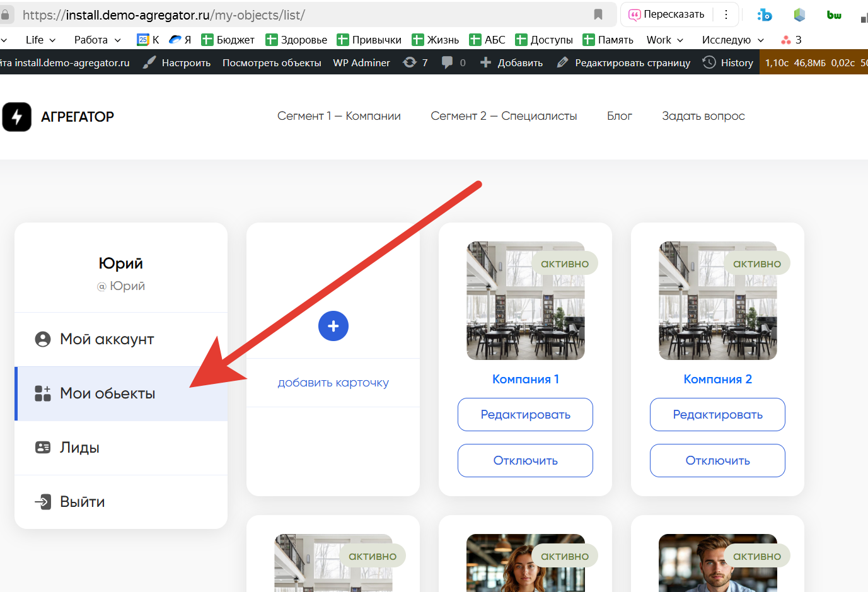The image size is (868, 592).
Task: Expand the Работа bookmarks folder
Action: pos(97,40)
